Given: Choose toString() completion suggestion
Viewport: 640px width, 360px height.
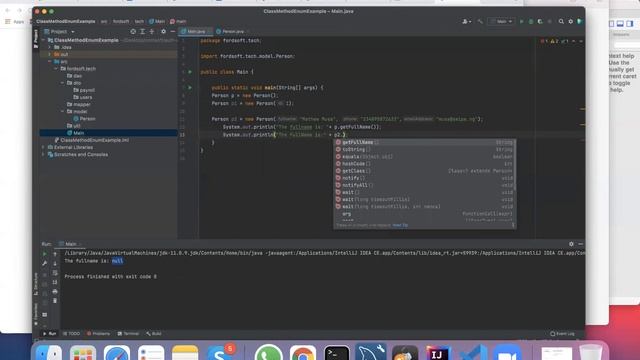Looking at the screenshot, I should (424, 149).
